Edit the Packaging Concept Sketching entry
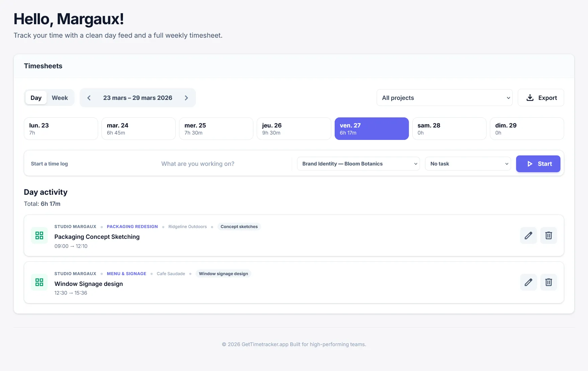Screen dimensions: 588x371 coord(528,235)
